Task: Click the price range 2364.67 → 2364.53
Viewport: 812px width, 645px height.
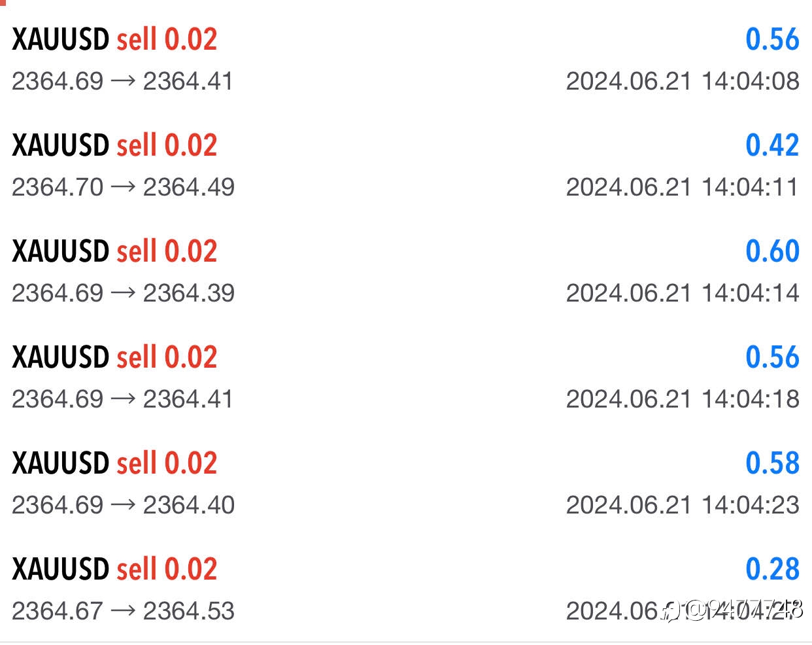Action: [x=123, y=611]
